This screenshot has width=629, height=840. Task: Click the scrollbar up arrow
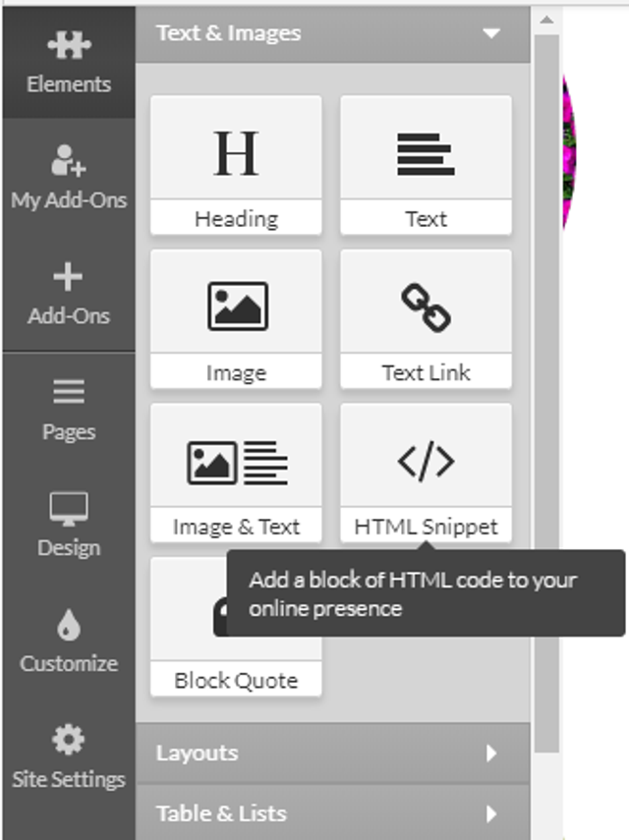click(546, 21)
